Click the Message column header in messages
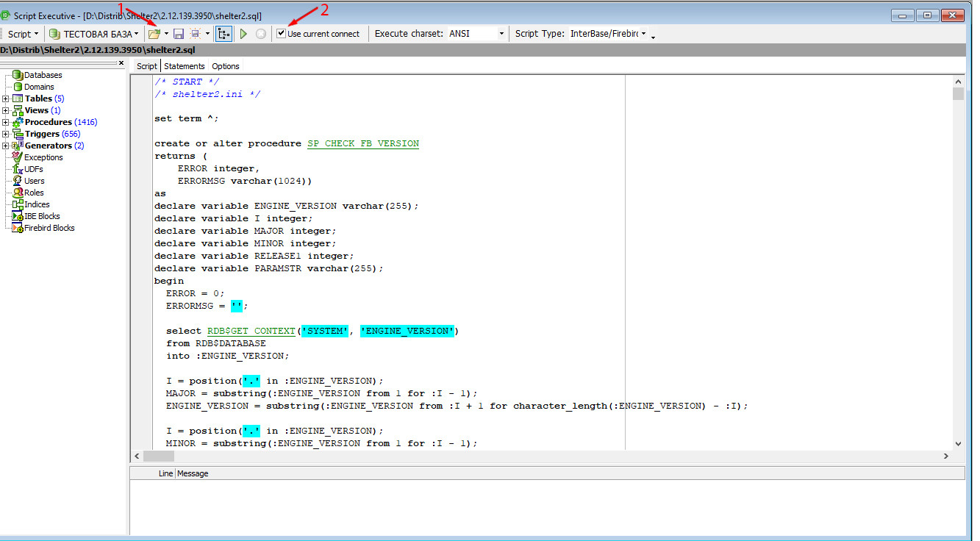Screen dimensions: 980x541 point(193,473)
